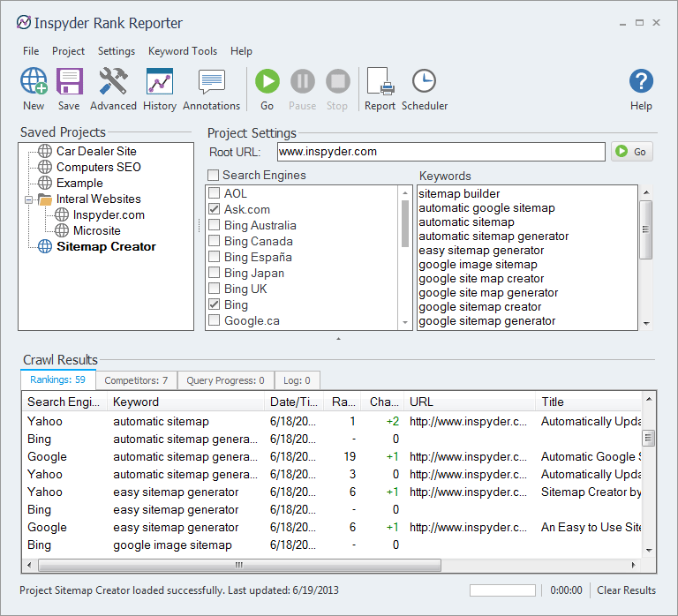
Task: Select 'google image sitemap' in Keywords list
Action: [x=478, y=265]
